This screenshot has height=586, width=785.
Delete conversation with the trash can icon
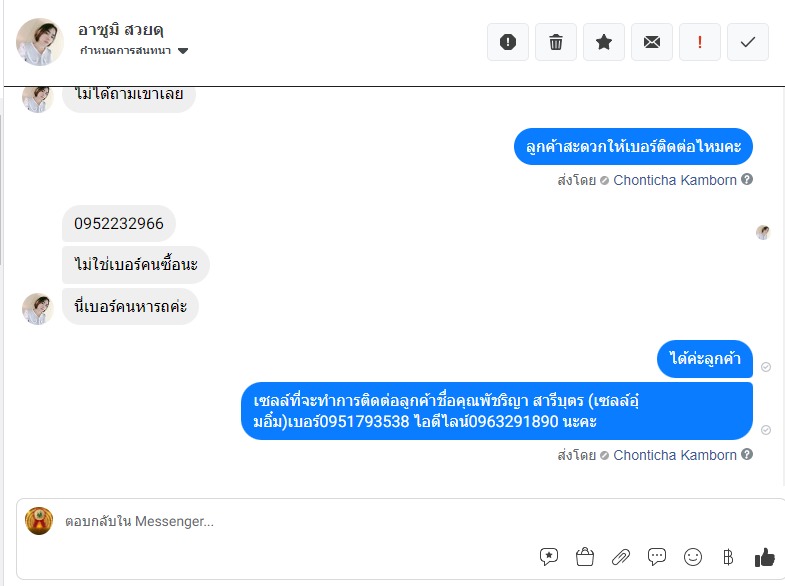pyautogui.click(x=556, y=42)
